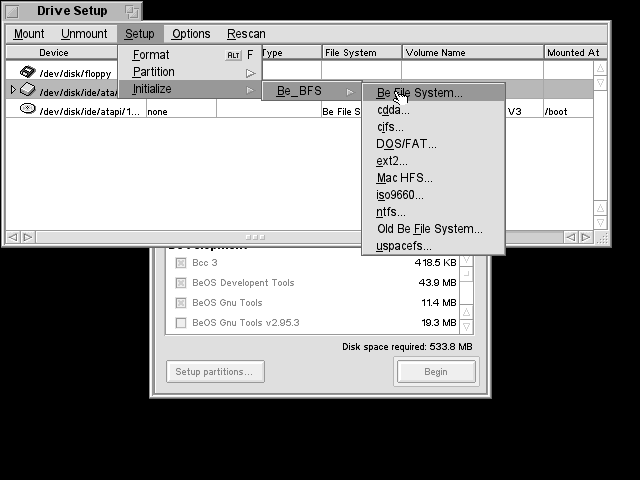This screenshot has height=480, width=640.
Task: Click the horizontal scrollbar thumb grip
Action: click(256, 237)
